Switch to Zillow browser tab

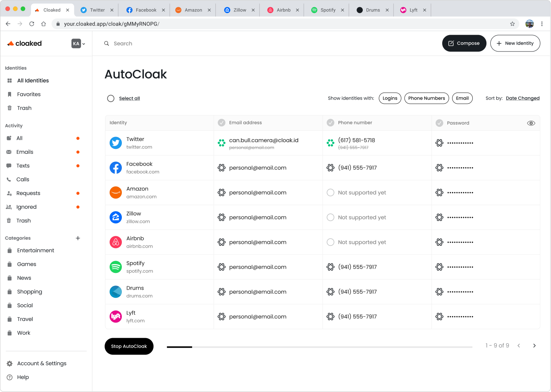[240, 10]
